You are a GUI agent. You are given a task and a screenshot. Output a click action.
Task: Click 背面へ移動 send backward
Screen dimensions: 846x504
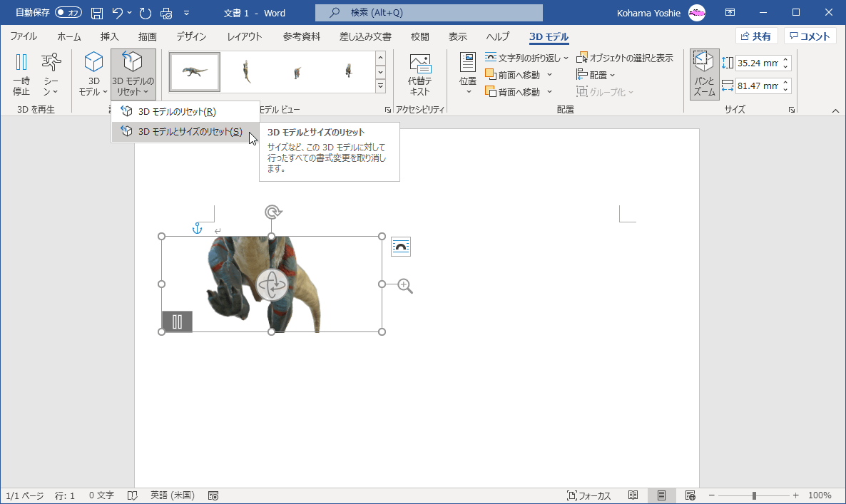coord(513,92)
